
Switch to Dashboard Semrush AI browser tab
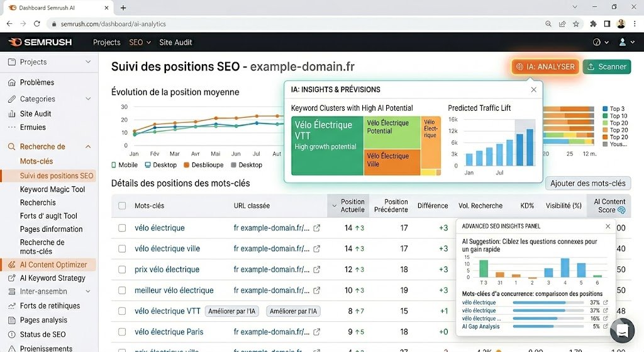(x=58, y=8)
